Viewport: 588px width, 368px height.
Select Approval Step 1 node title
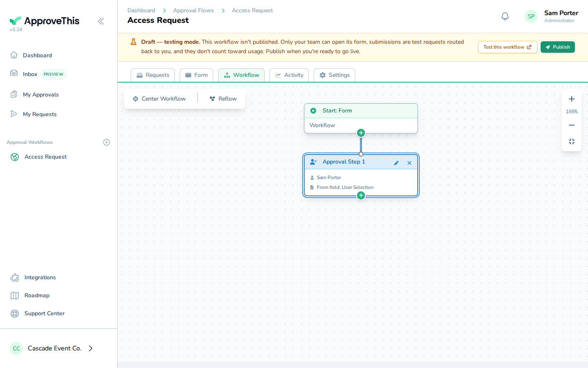coord(344,162)
